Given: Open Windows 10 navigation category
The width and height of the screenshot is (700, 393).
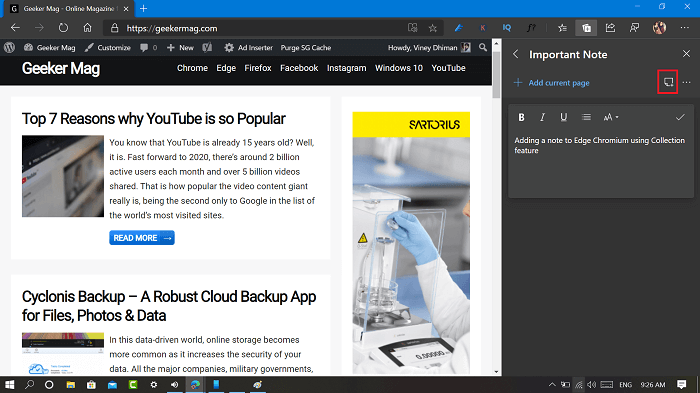Looking at the screenshot, I should pyautogui.click(x=399, y=68).
